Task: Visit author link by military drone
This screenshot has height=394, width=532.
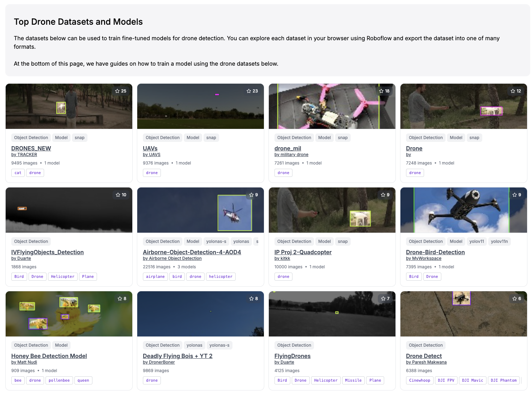Action: tap(291, 155)
